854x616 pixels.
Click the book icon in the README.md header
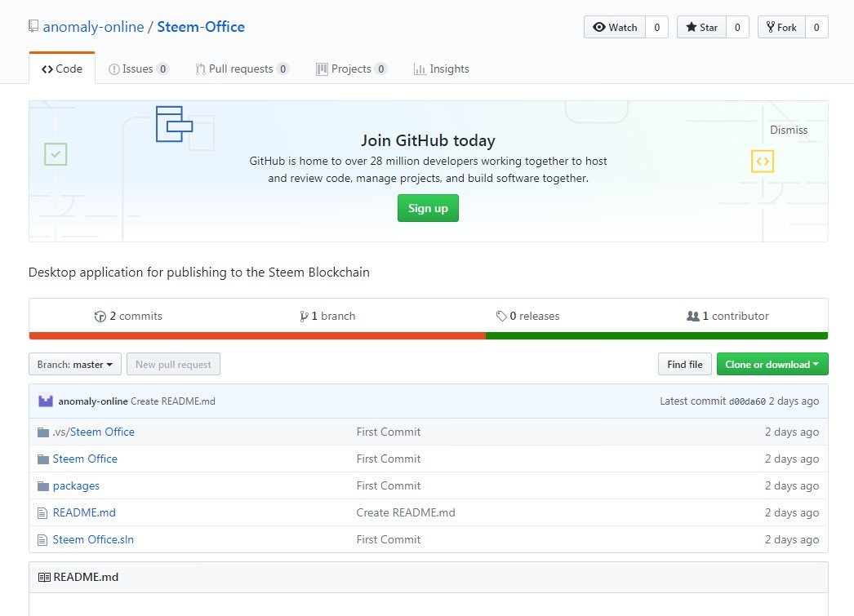pos(44,578)
